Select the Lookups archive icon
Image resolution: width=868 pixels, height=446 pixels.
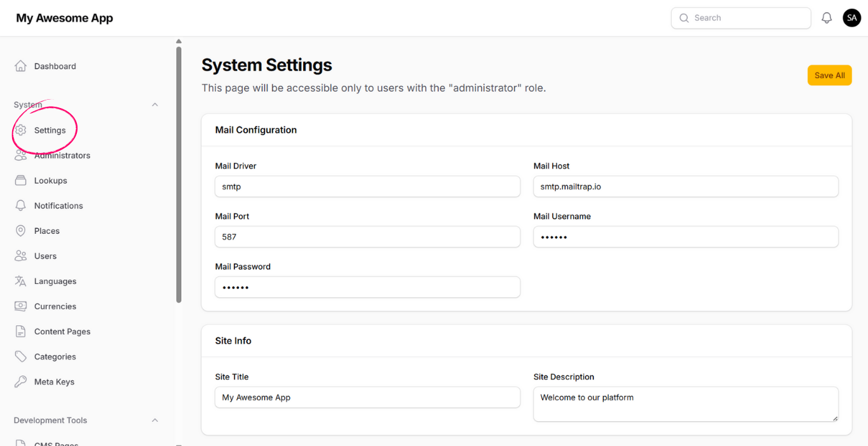coord(21,180)
